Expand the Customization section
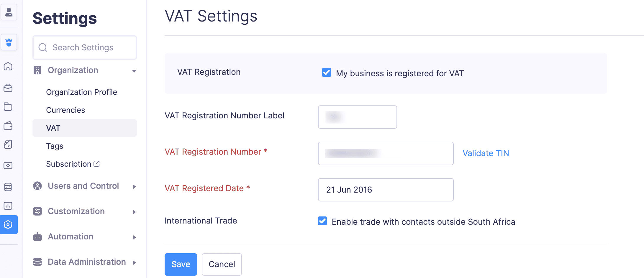This screenshot has width=644, height=278. [76, 211]
